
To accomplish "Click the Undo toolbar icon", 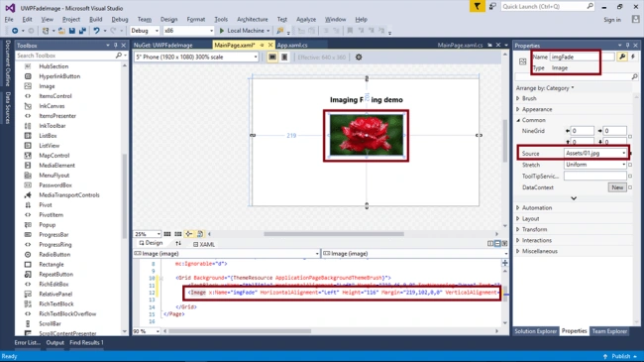I will pos(96,31).
